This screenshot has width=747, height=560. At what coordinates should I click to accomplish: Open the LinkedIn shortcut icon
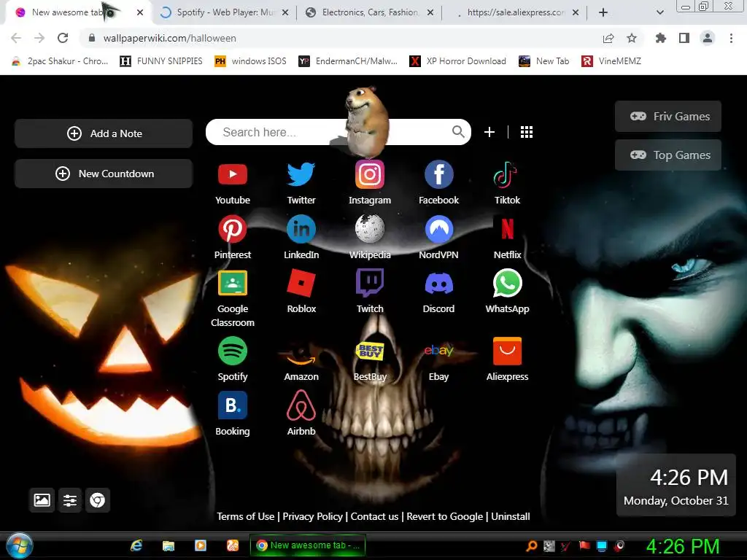click(x=301, y=229)
